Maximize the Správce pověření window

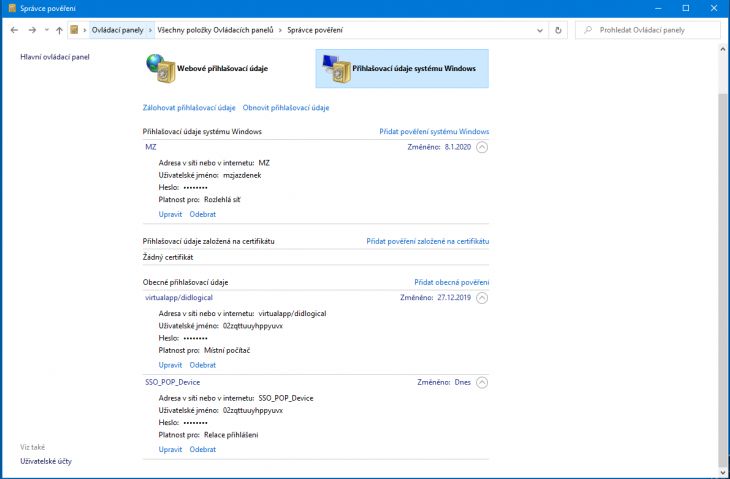point(686,8)
